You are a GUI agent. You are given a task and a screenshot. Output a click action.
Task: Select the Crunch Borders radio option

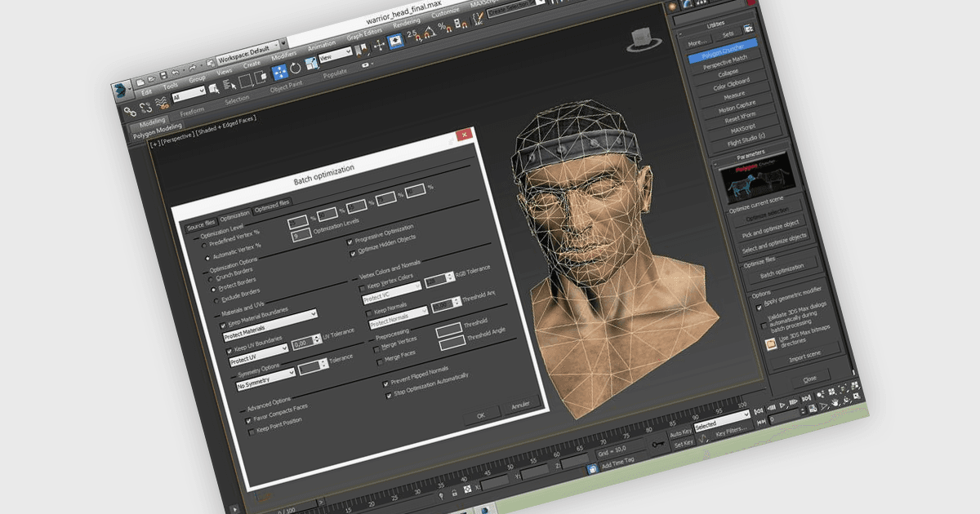click(x=212, y=279)
